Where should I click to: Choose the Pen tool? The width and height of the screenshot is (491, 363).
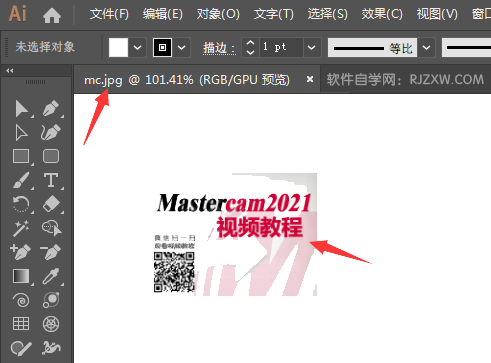51,108
